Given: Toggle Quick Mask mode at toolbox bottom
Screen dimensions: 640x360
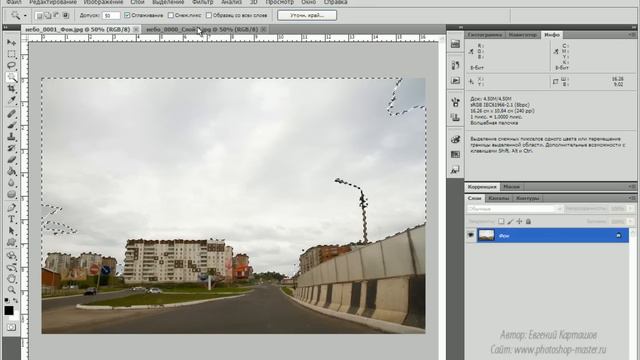Looking at the screenshot, I should (x=11, y=327).
